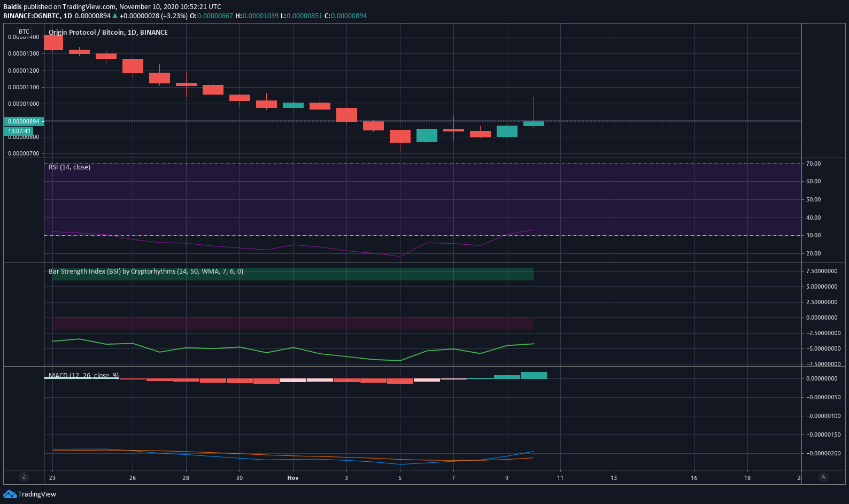The image size is (849, 504).
Task: Click the Z timezone button on date axis
Action: 24,477
